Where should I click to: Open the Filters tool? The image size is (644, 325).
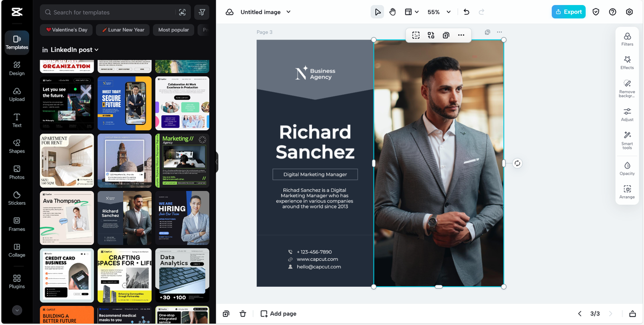[x=627, y=39]
